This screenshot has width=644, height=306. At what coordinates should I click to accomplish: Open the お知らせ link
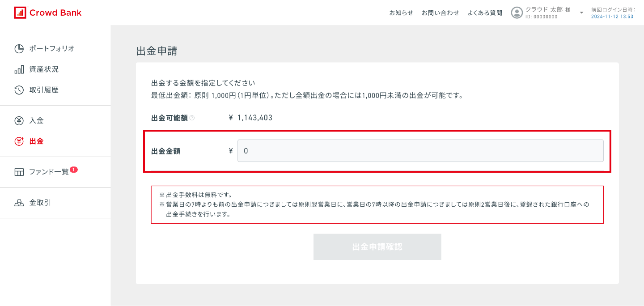pyautogui.click(x=401, y=13)
